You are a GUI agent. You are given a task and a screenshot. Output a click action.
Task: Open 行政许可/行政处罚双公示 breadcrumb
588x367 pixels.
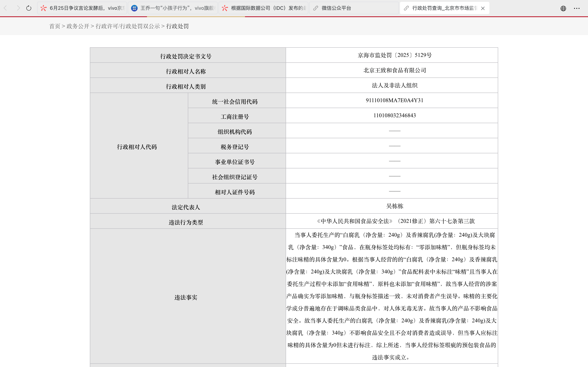128,26
